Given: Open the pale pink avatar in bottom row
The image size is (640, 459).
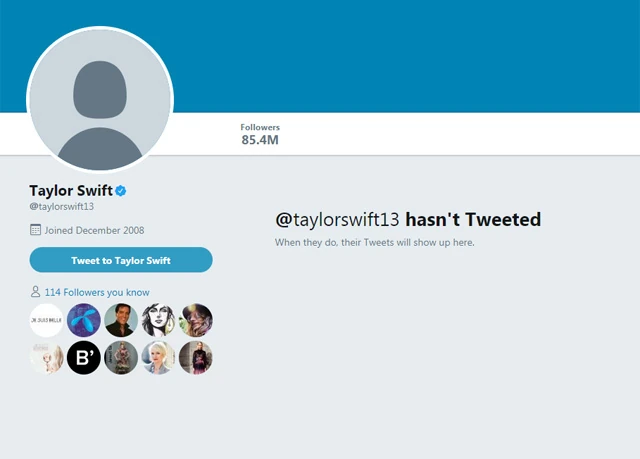Looking at the screenshot, I should point(46,357).
